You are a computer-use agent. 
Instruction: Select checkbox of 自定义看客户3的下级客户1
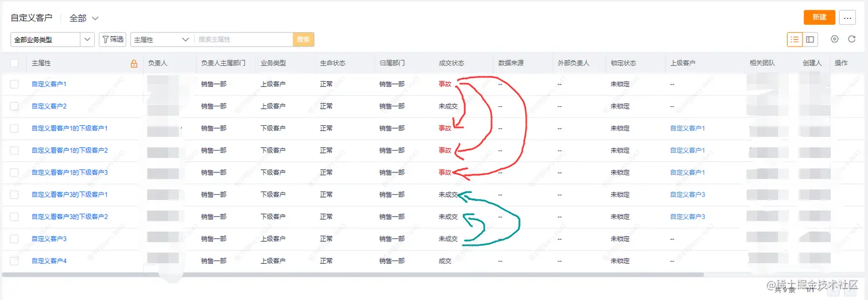click(14, 195)
